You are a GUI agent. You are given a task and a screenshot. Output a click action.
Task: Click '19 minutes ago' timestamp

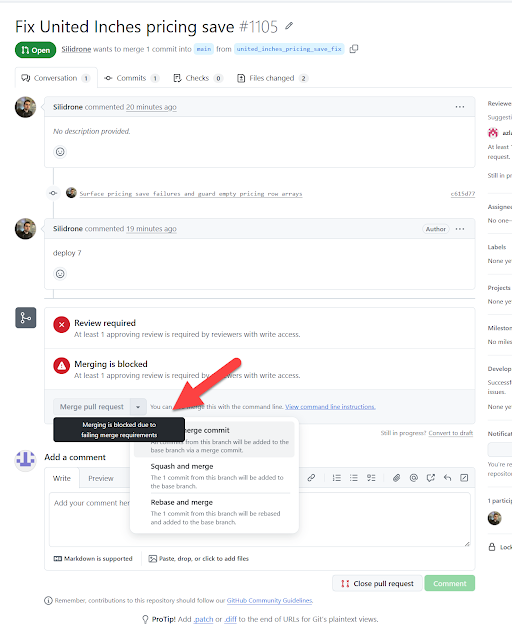(151, 229)
